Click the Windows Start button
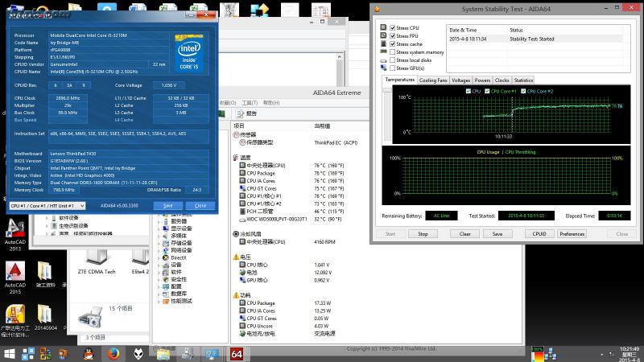644x362 pixels. click(11, 354)
